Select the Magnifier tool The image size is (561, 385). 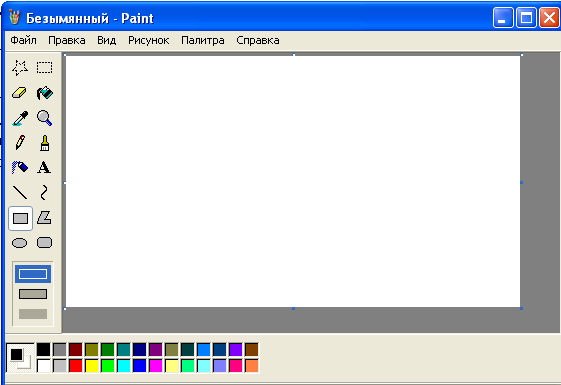tap(44, 118)
